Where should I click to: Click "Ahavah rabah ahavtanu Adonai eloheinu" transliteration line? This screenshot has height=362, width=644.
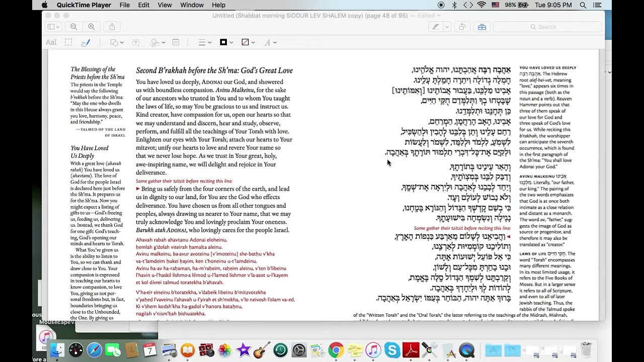tap(182, 240)
